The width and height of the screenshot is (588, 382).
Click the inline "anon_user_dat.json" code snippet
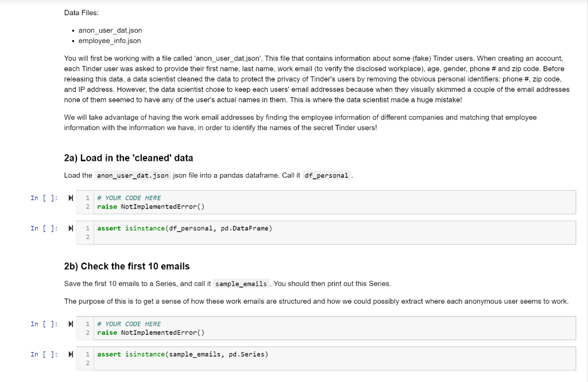pos(133,176)
